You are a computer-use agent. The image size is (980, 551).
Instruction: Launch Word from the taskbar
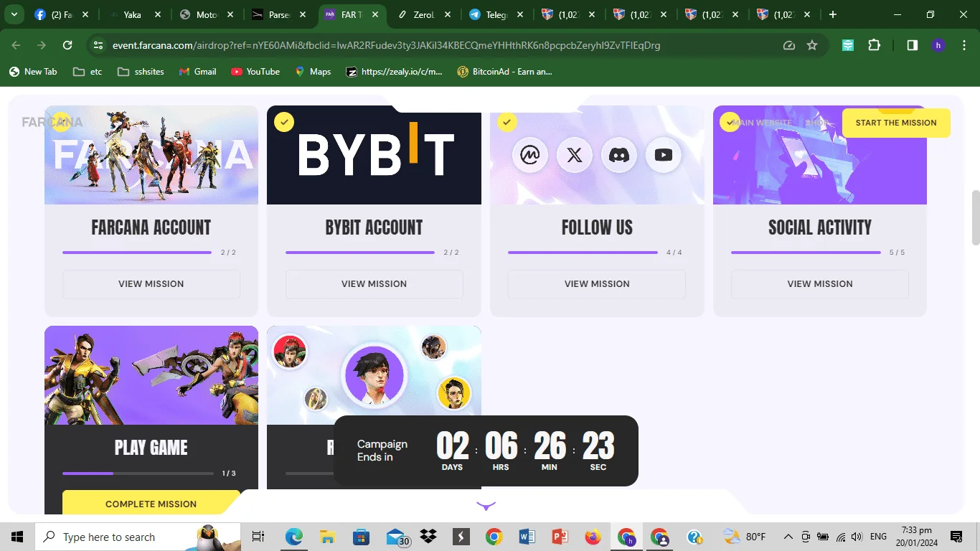pos(527,537)
